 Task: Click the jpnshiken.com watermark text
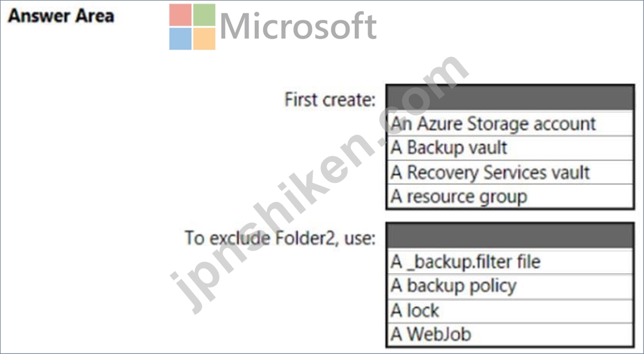pyautogui.click(x=319, y=185)
